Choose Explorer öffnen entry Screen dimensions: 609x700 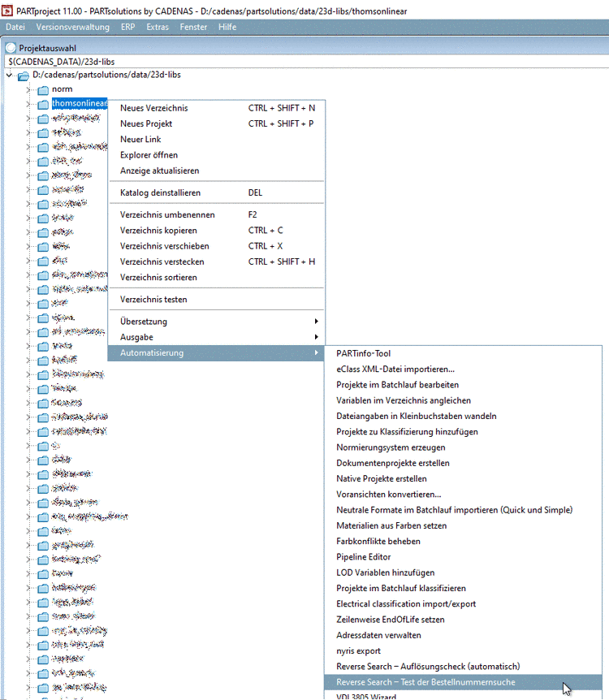point(217,155)
